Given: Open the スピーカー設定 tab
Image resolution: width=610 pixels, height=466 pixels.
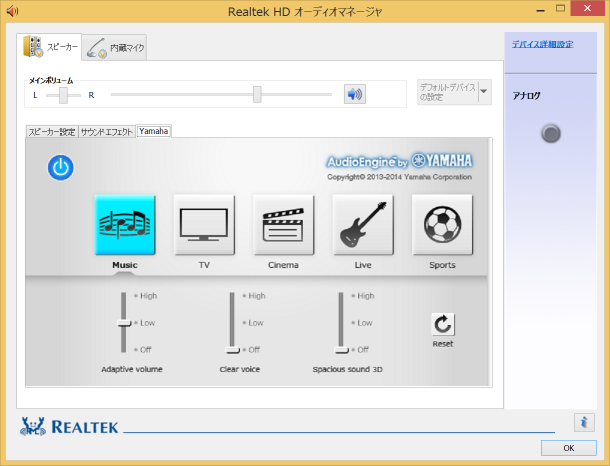Looking at the screenshot, I should [x=52, y=132].
